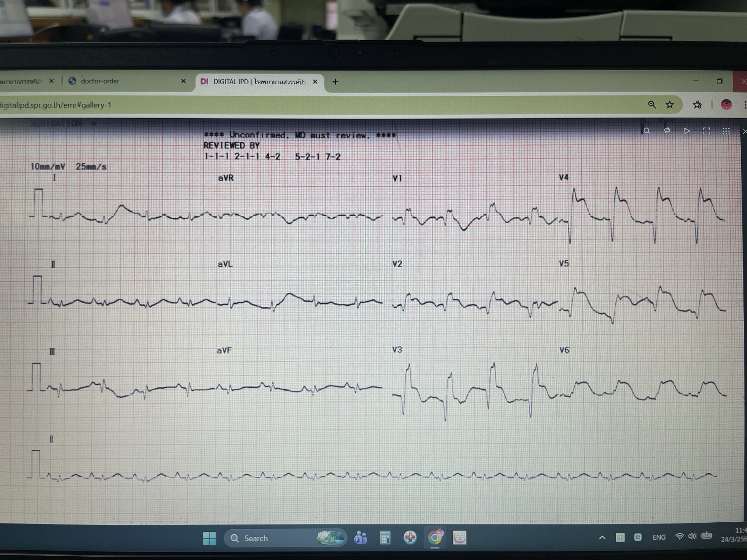Open the Windows Start menu
The image size is (747, 560).
[210, 538]
